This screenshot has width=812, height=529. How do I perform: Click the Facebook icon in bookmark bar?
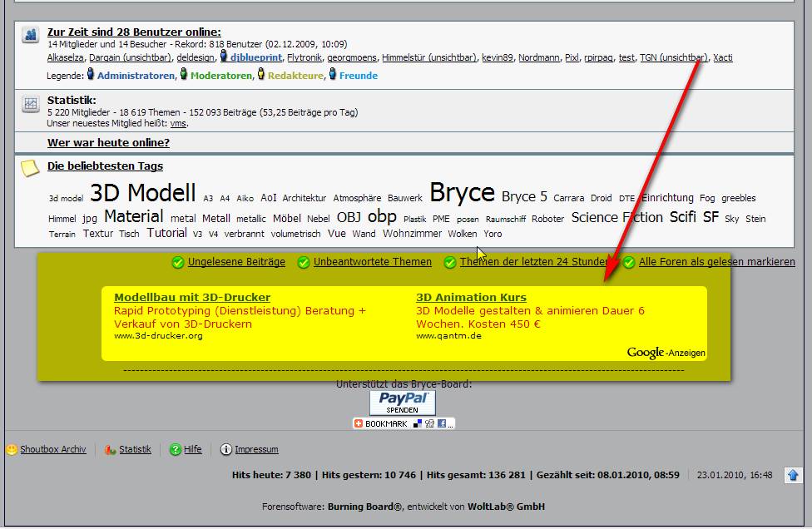click(442, 423)
